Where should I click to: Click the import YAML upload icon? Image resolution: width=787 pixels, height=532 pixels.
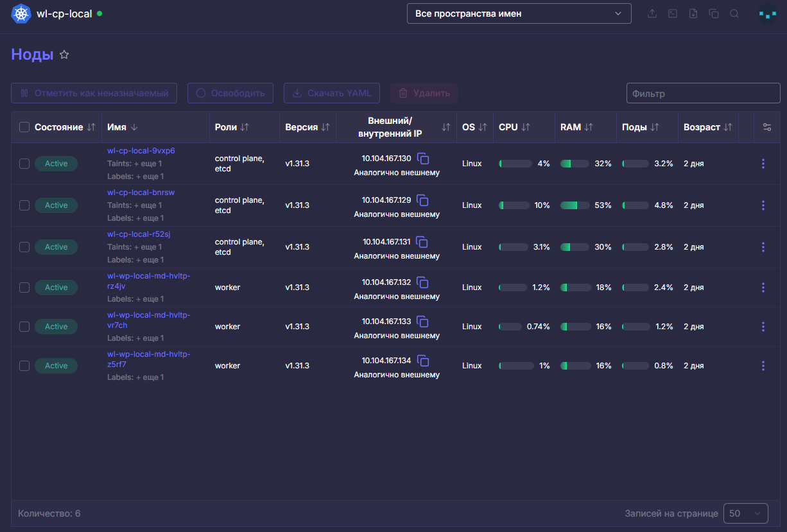click(652, 13)
